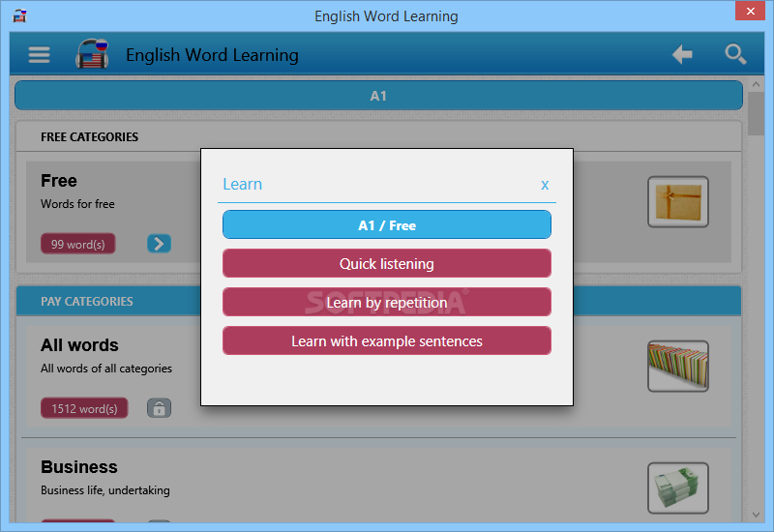Choose Learn by repetition
Image resolution: width=774 pixels, height=532 pixels.
point(386,302)
